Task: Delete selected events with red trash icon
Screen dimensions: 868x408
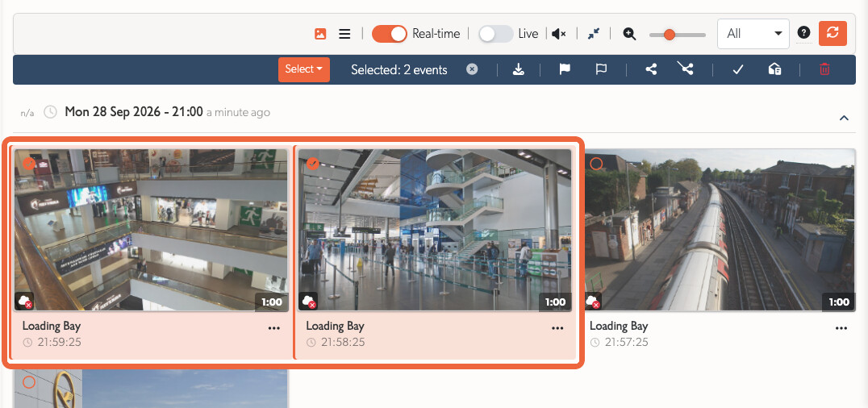Action: [x=824, y=69]
